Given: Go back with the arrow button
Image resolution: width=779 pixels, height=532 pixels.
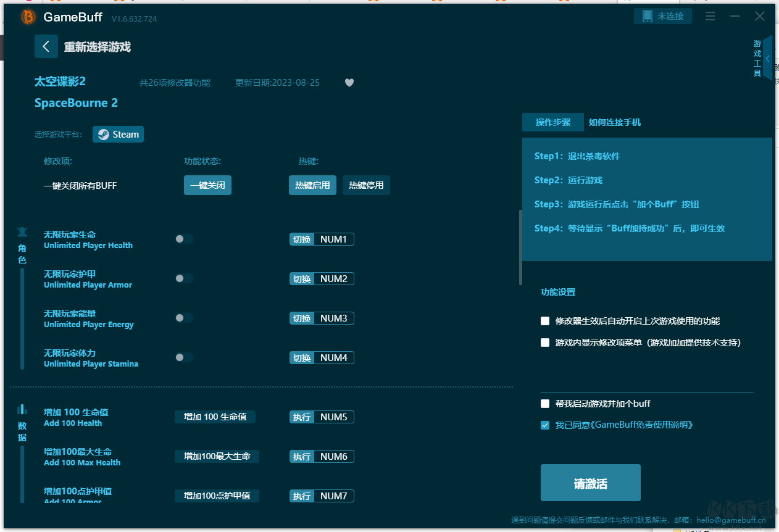Looking at the screenshot, I should 46,46.
